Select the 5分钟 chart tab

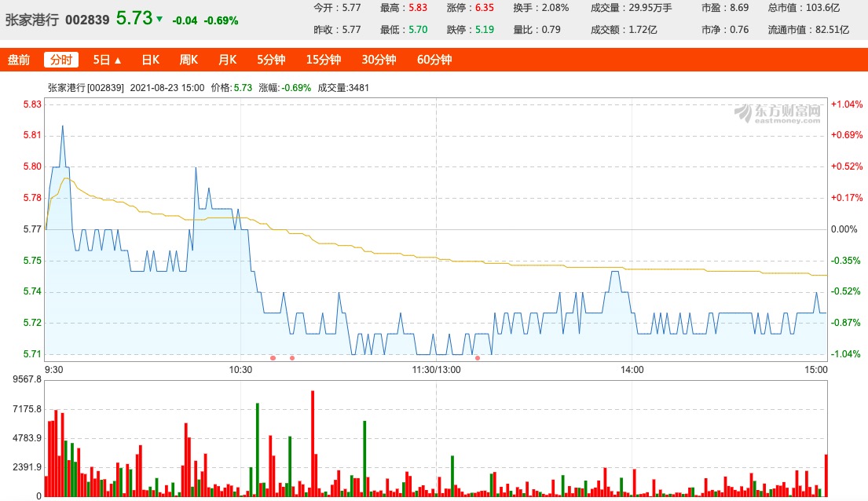coord(271,60)
